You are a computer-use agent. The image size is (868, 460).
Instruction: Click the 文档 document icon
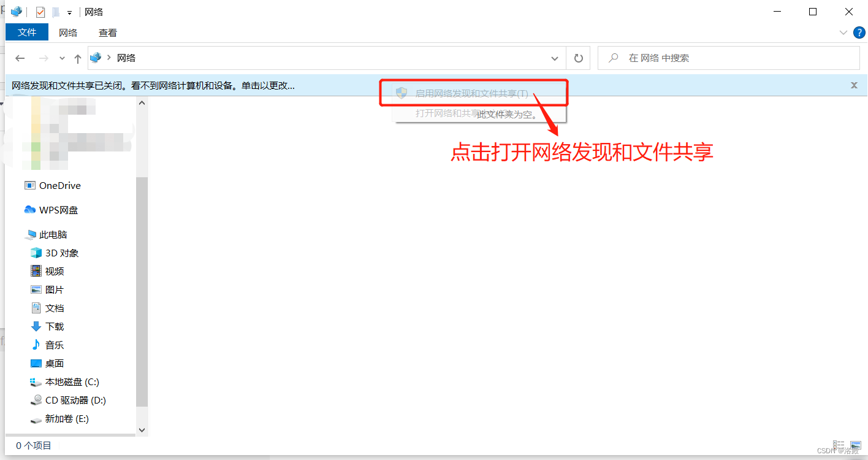coord(36,308)
